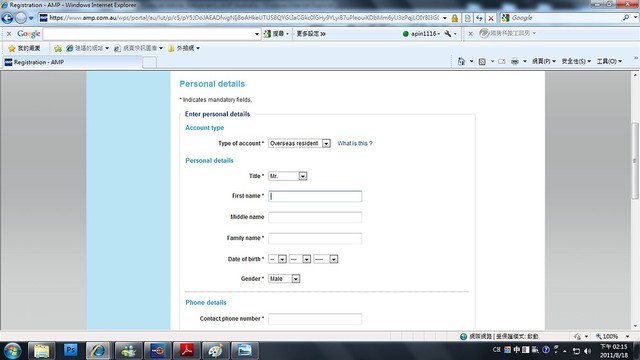Switch to Internet Explorer taskbar button

(x=98, y=351)
